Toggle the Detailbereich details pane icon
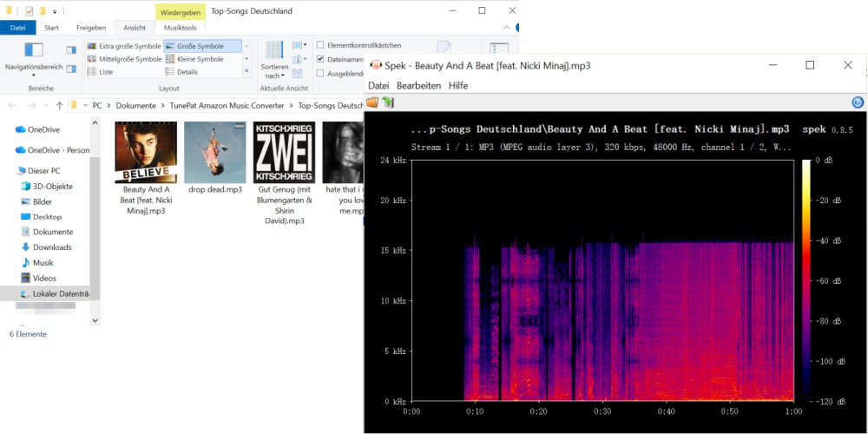Image resolution: width=868 pixels, height=434 pixels. (x=71, y=69)
